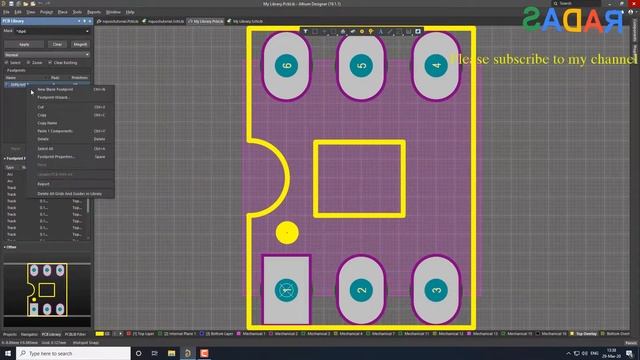Select the place line tool in active toolbar
Image resolution: width=640 pixels, height=360 pixels.
coord(390,31)
